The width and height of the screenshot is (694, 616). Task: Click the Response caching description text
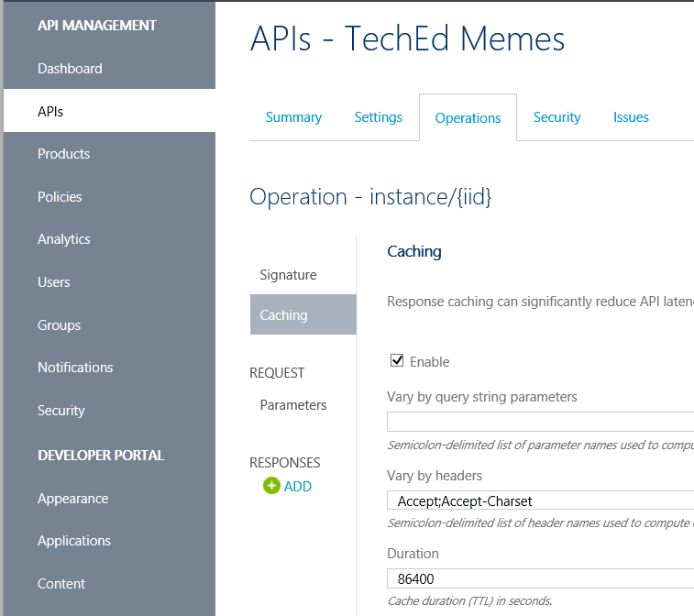(540, 302)
